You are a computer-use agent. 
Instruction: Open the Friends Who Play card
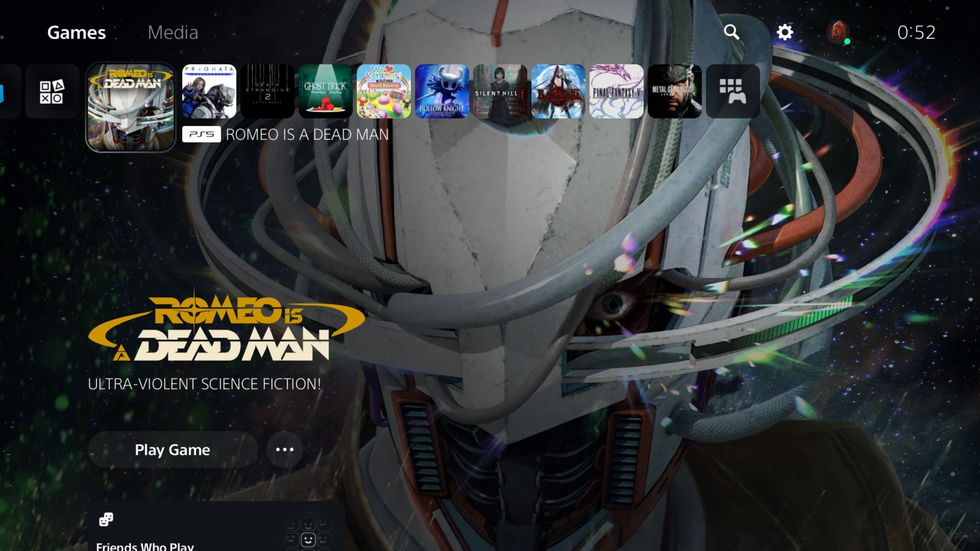(x=216, y=529)
